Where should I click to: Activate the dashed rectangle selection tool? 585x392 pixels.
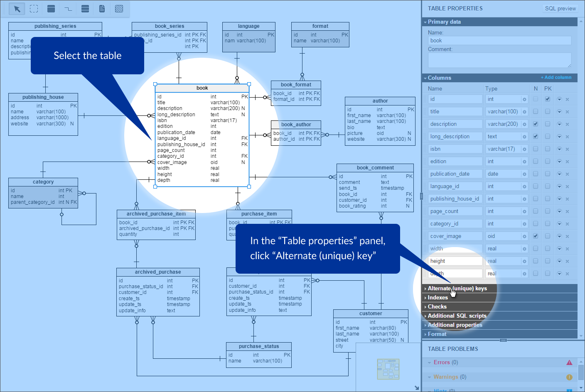point(34,9)
